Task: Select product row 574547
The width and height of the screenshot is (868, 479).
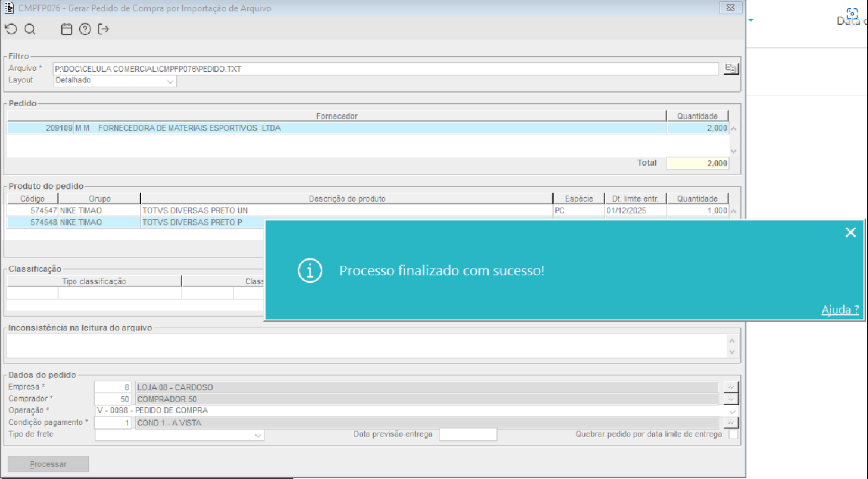Action: click(x=367, y=210)
